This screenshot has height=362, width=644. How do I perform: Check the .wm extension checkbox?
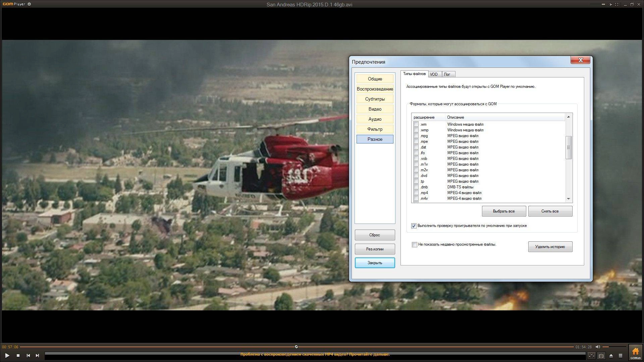(416, 124)
